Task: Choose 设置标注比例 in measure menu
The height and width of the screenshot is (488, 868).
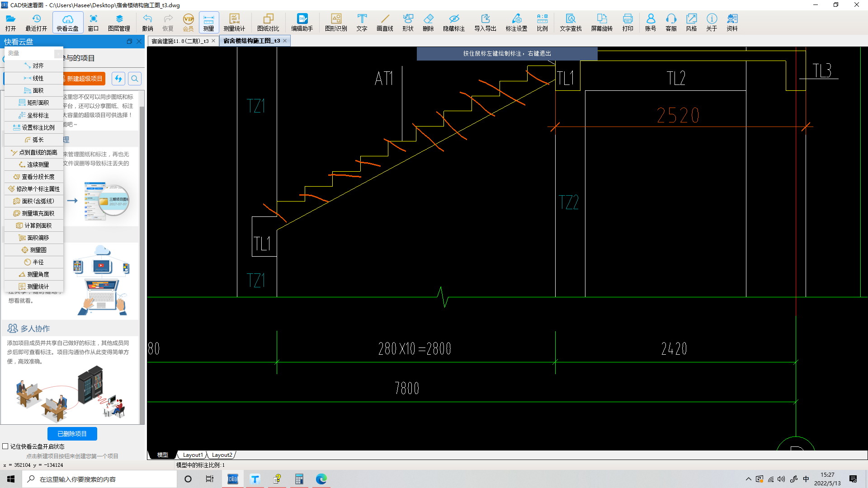Action: tap(34, 127)
